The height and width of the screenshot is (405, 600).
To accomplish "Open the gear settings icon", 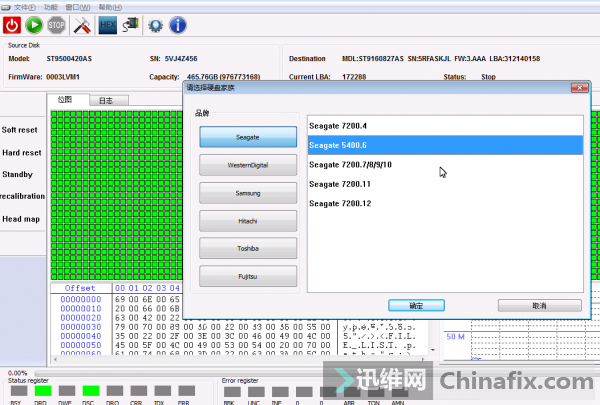I will click(x=155, y=26).
